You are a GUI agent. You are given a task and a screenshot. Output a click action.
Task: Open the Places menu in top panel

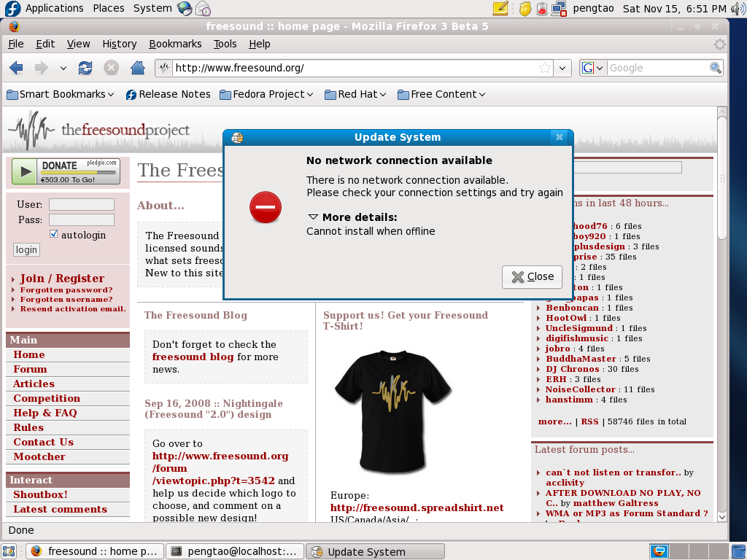tap(109, 8)
